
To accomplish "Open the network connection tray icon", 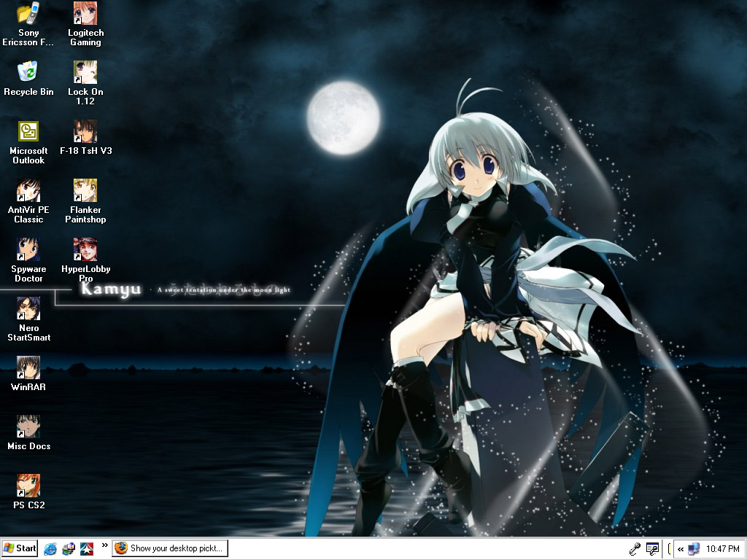I will 694,549.
